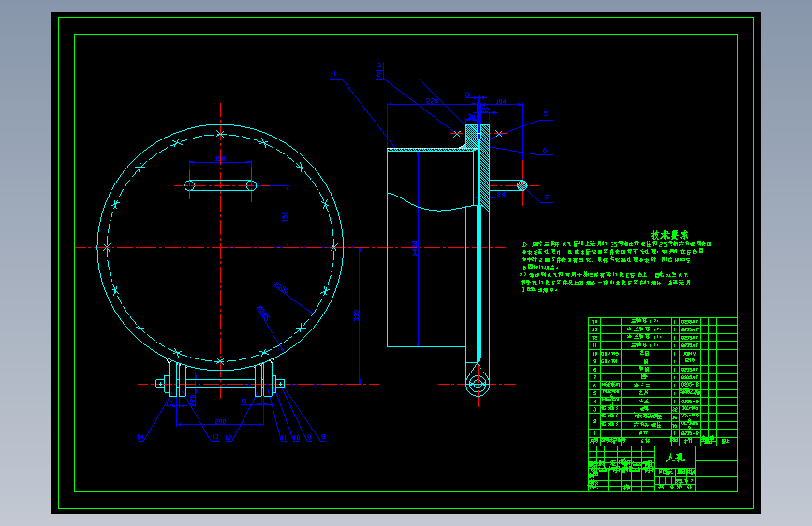This screenshot has width=812, height=526.
Task: Click the 24 dimension near the handle
Action: coord(501,195)
